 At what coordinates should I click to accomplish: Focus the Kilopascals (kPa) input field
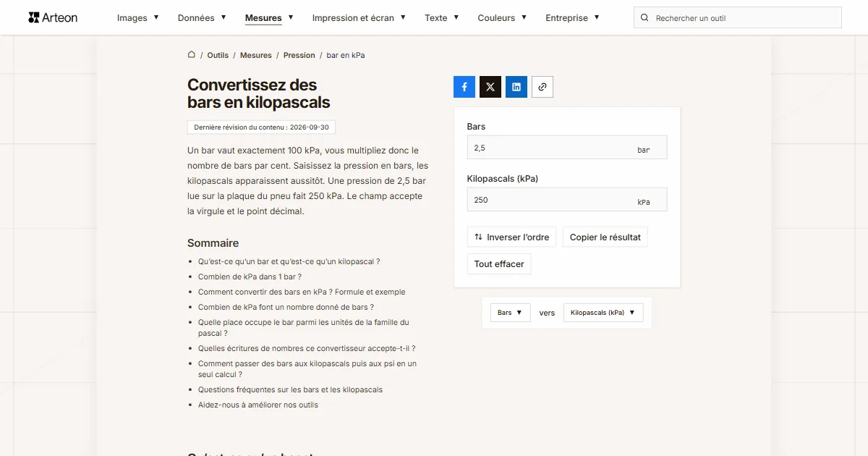point(567,200)
